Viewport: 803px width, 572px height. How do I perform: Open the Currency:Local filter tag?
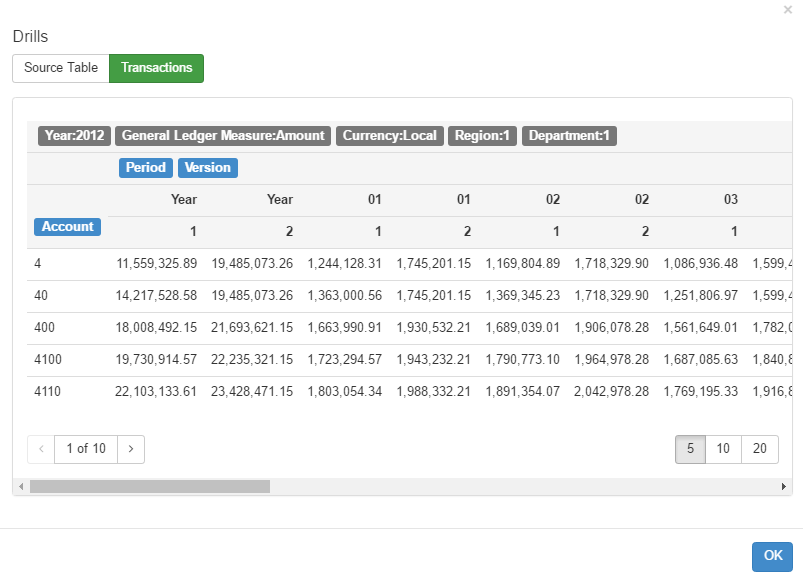389,136
